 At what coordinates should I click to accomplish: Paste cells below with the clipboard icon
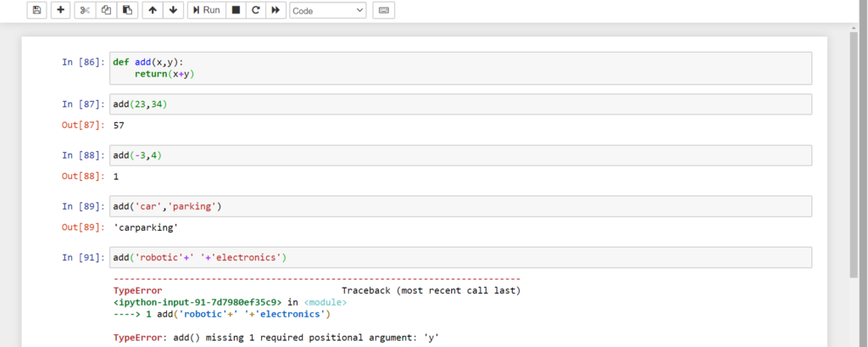pyautogui.click(x=127, y=10)
